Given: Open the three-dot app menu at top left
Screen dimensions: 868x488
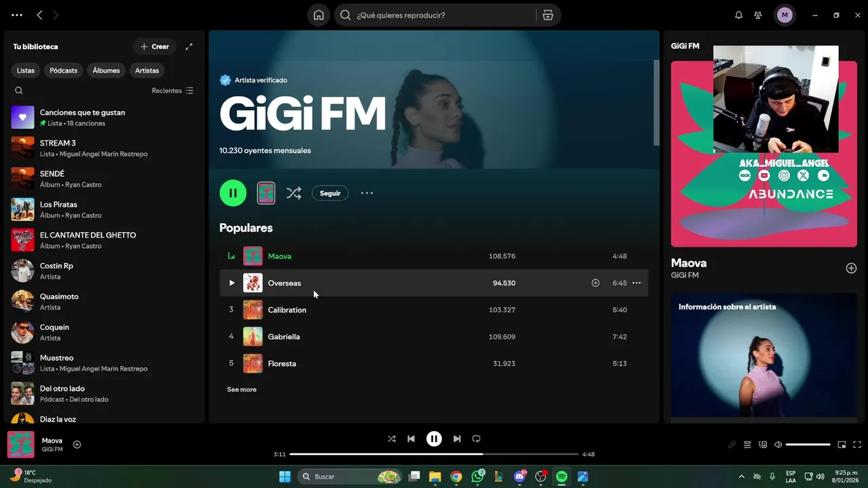Looking at the screenshot, I should pos(17,15).
